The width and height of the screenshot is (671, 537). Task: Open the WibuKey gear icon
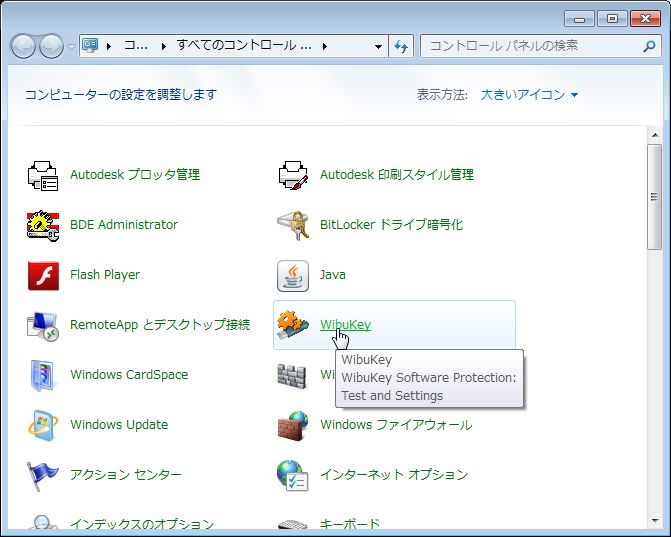tap(293, 325)
